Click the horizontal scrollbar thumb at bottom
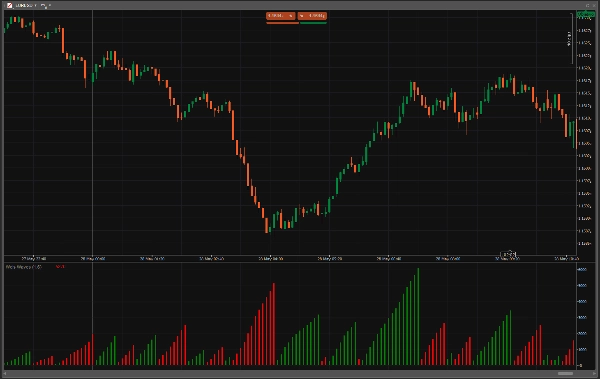Screen dimensions: 600x379 pyautogui.click(x=565, y=373)
